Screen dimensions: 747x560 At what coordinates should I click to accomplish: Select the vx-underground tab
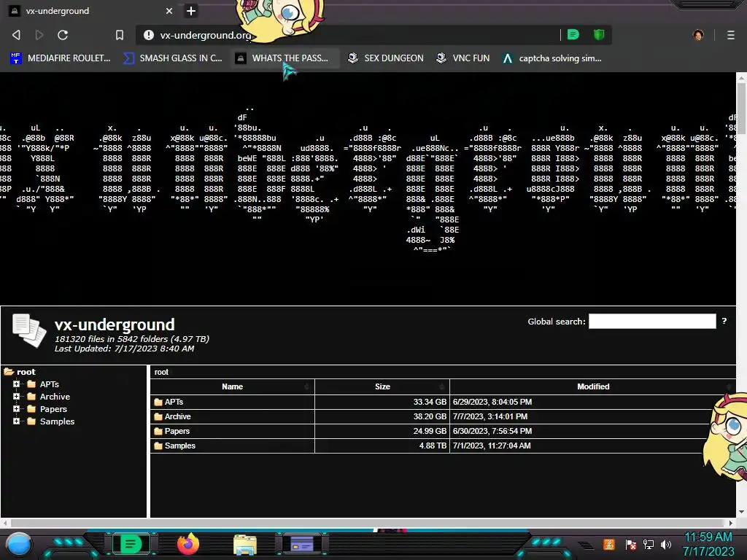[90, 10]
